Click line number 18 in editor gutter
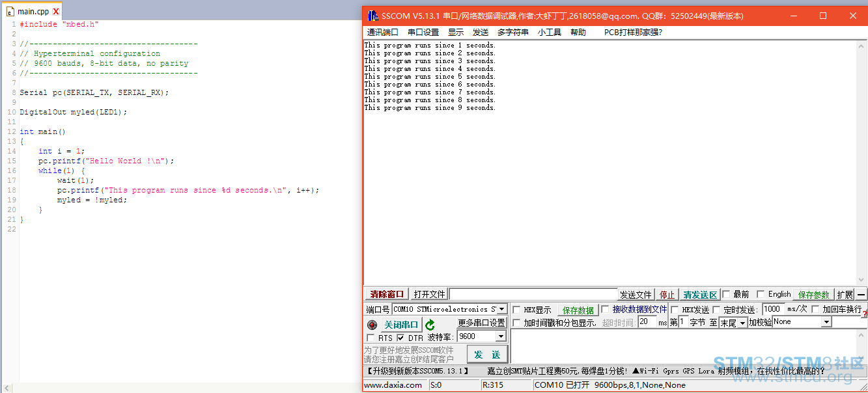Screen dimensions: 868x393 12,190
